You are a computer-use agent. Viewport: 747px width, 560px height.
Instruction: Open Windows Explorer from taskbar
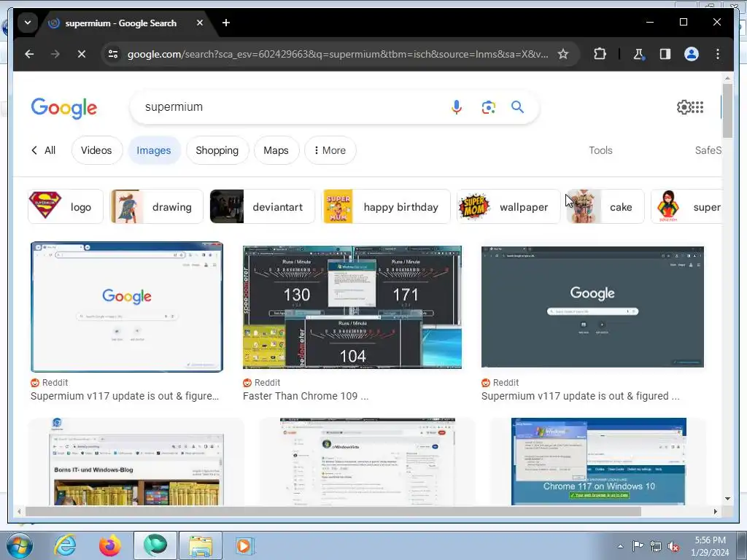pyautogui.click(x=201, y=545)
